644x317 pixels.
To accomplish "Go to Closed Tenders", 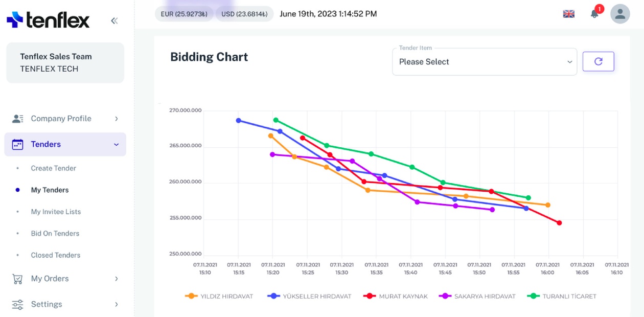I will [x=55, y=255].
